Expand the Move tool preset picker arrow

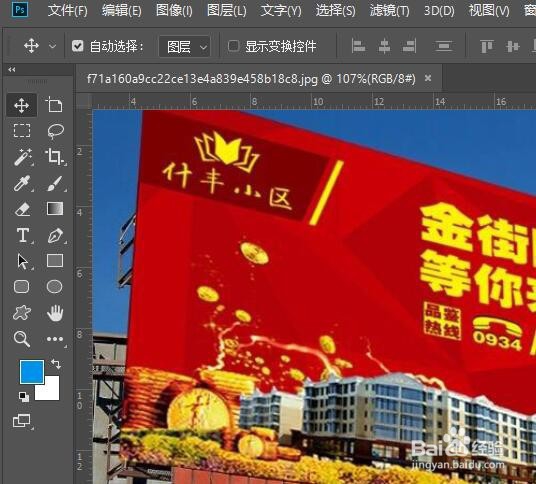[x=52, y=46]
